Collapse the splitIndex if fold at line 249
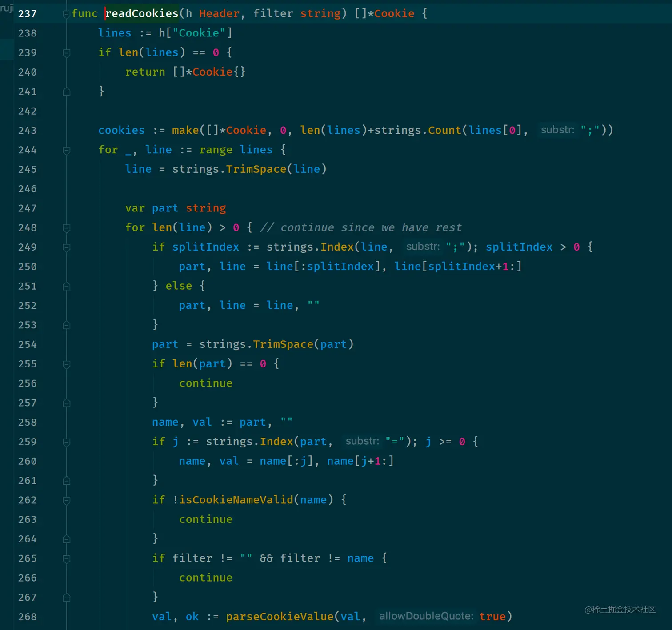 click(67, 247)
